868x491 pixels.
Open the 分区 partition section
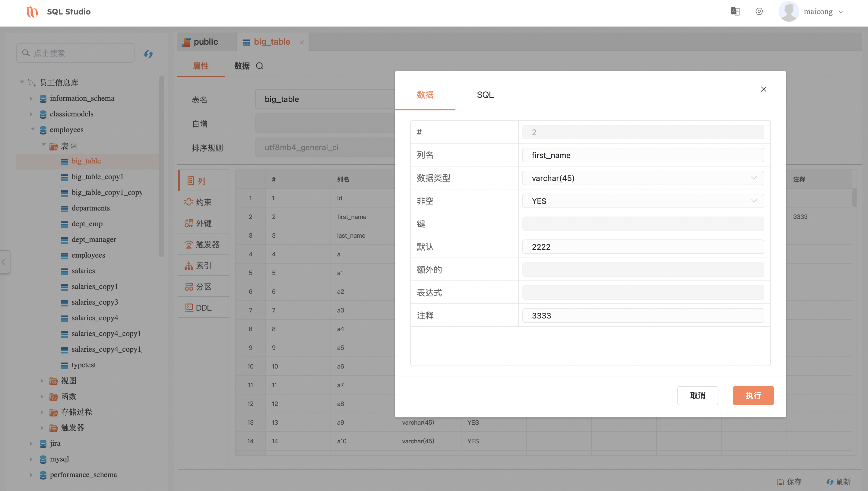pos(203,287)
